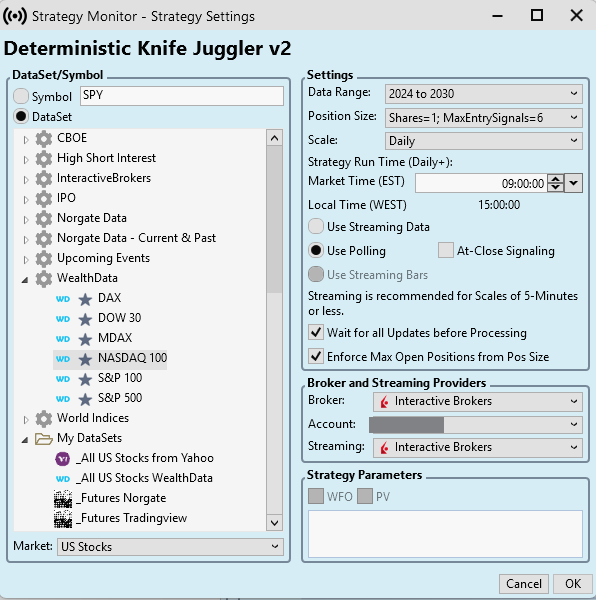The image size is (596, 600).
Task: Select the S&P 100 dataset
Action: click(x=120, y=378)
